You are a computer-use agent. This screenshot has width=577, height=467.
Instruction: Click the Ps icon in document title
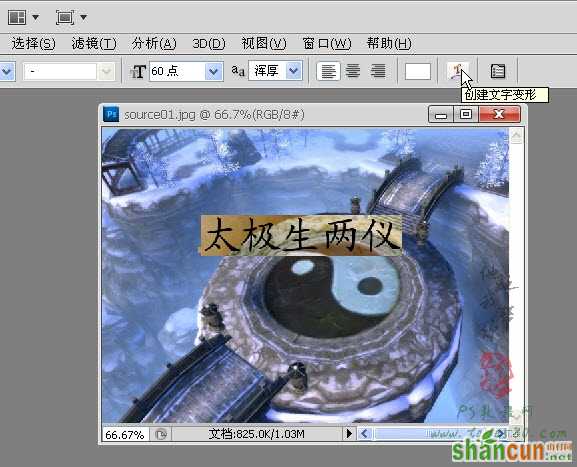pyautogui.click(x=111, y=114)
